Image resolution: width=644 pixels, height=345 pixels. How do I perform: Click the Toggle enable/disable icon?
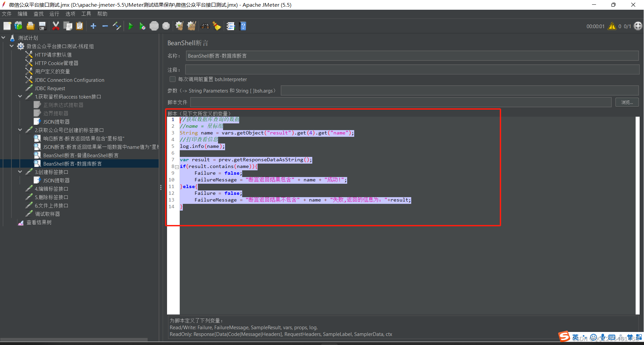point(117,26)
